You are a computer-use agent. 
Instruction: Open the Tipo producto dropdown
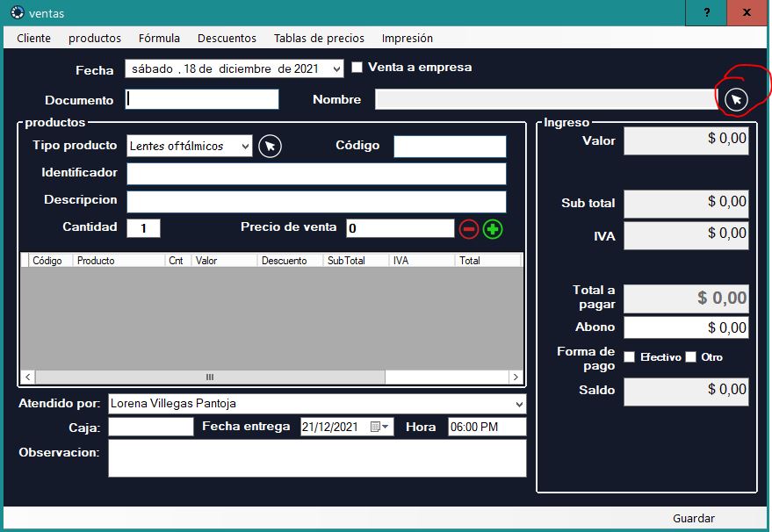click(x=245, y=146)
